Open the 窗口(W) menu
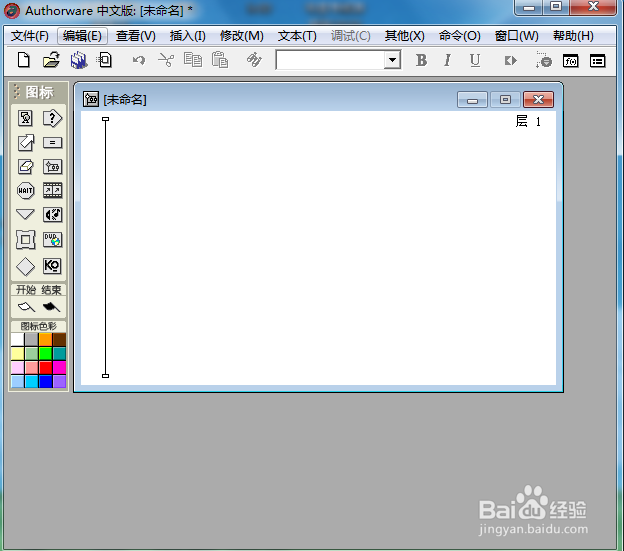The width and height of the screenshot is (624, 551). [517, 36]
